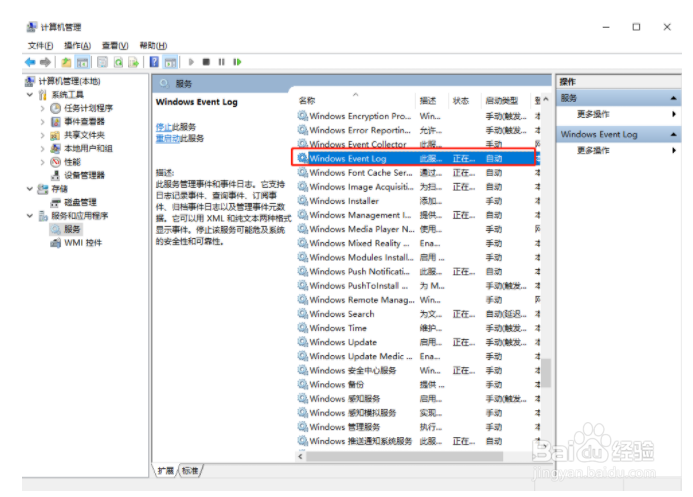Image resolution: width=693 pixels, height=497 pixels.
Task: Open the blue Help toolbar icon
Action: click(154, 62)
